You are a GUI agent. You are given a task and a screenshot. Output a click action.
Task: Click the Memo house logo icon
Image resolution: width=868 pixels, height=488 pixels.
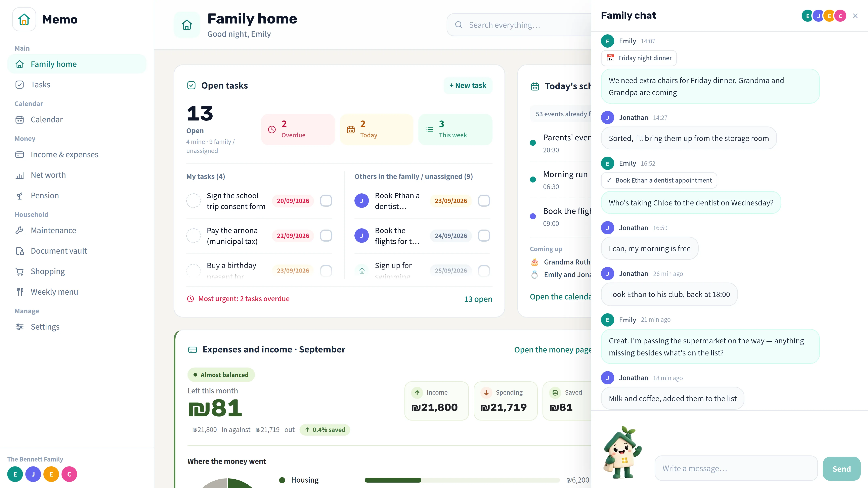pyautogui.click(x=24, y=19)
